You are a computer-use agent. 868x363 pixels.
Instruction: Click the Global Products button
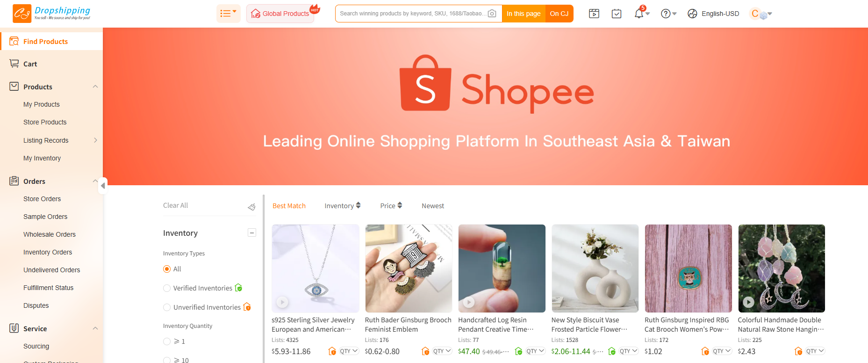click(280, 14)
